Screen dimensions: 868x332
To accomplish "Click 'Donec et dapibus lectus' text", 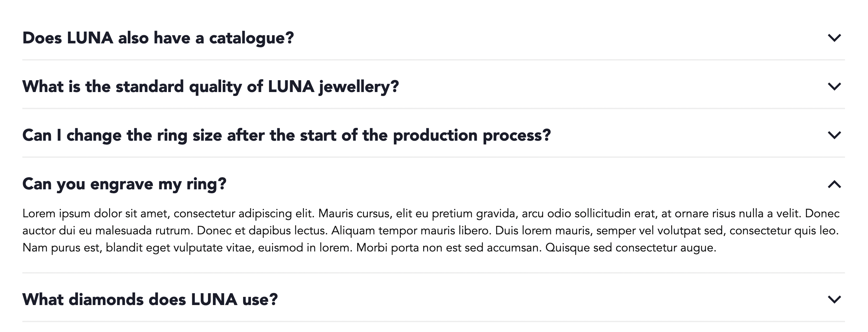I will click(x=262, y=231).
